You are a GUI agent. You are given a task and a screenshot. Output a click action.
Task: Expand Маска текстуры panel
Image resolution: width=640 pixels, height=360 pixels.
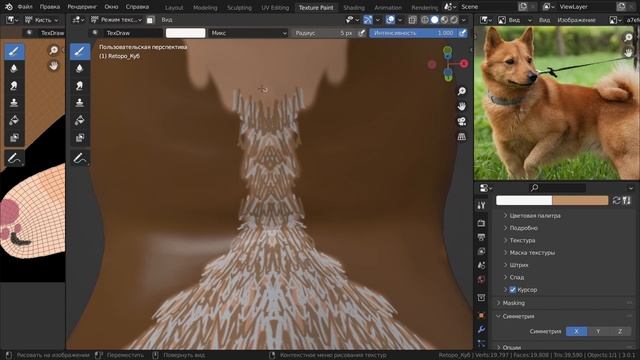click(x=532, y=253)
